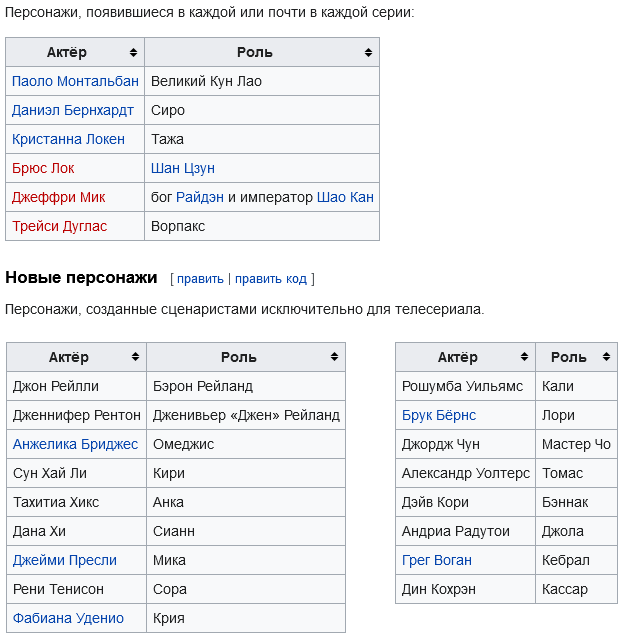Open the Даниэл Бернхардт link
624x641 pixels.
(72, 110)
